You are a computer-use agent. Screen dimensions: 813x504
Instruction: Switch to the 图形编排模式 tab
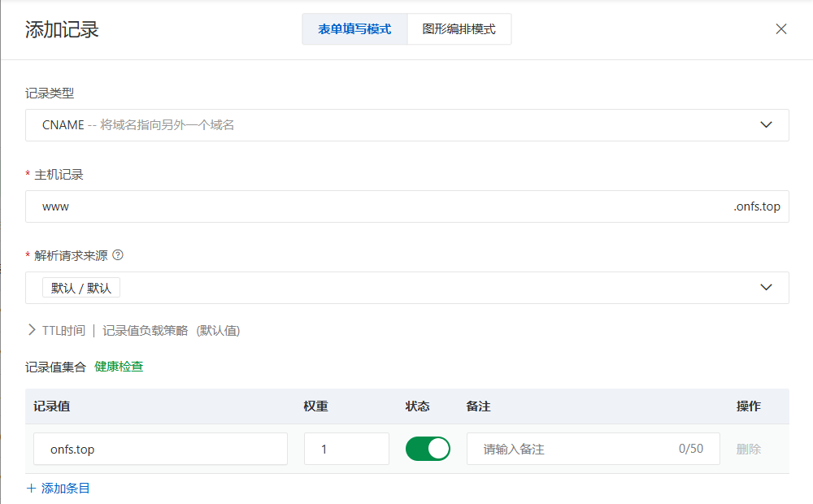click(x=459, y=29)
